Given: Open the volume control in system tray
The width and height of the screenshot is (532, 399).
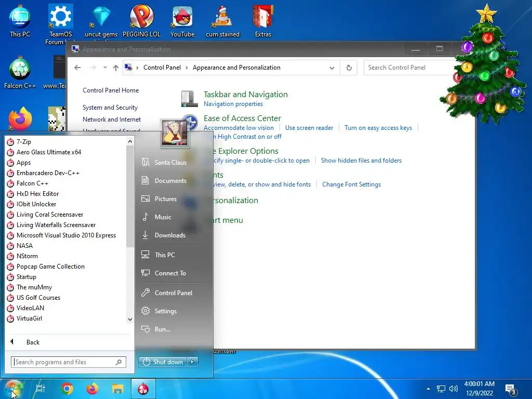Looking at the screenshot, I should click(x=453, y=389).
